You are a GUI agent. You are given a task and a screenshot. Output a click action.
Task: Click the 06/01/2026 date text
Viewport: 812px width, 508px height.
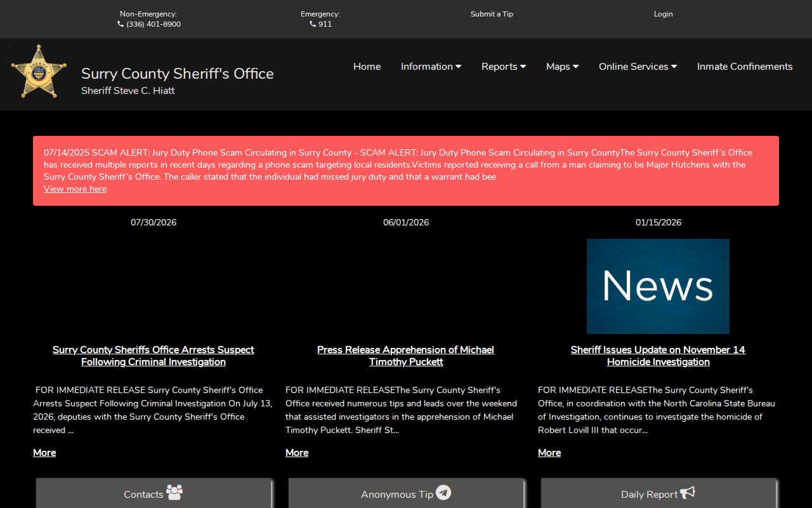tap(406, 222)
